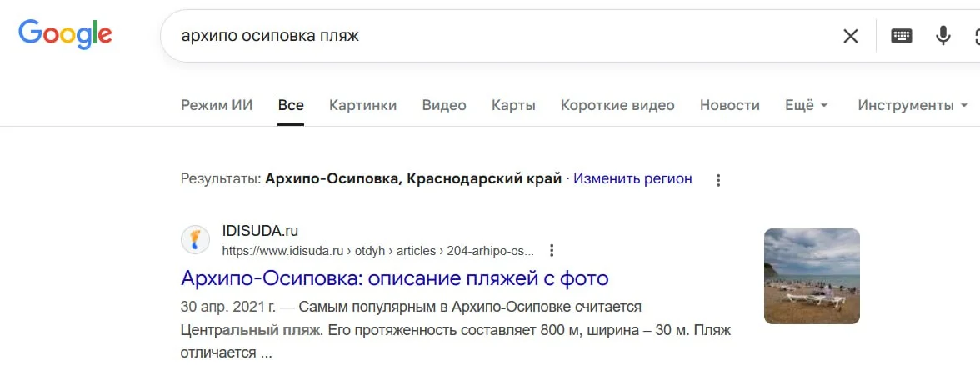Viewport: 980px width, 366px height.
Task: Open Архипо-Осиповка: описание пляжей с фото result
Action: point(394,278)
